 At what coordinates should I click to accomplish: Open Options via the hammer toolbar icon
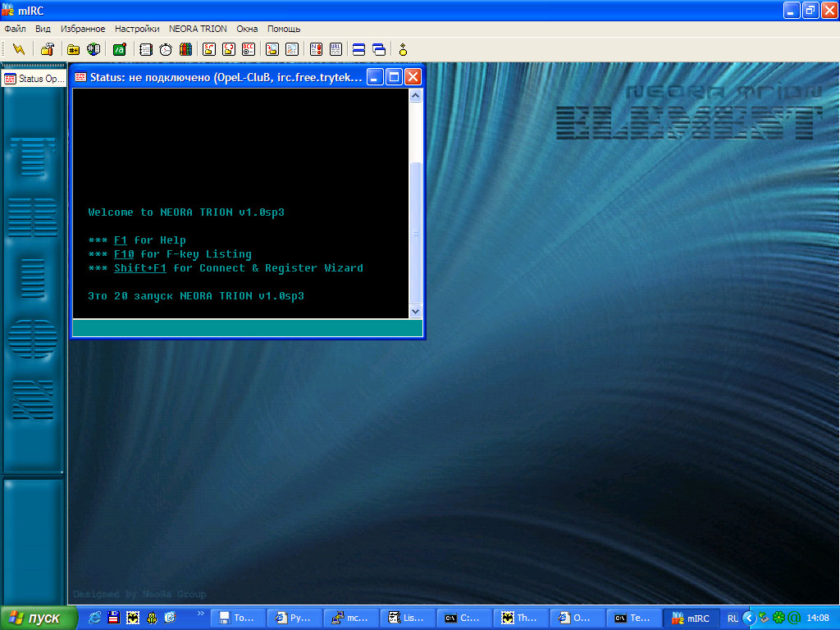coord(47,50)
